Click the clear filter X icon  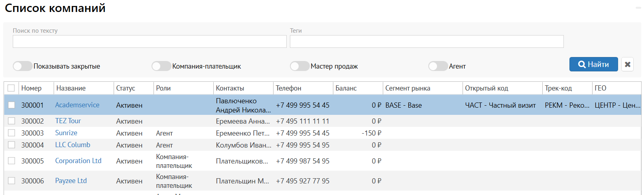coord(627,64)
